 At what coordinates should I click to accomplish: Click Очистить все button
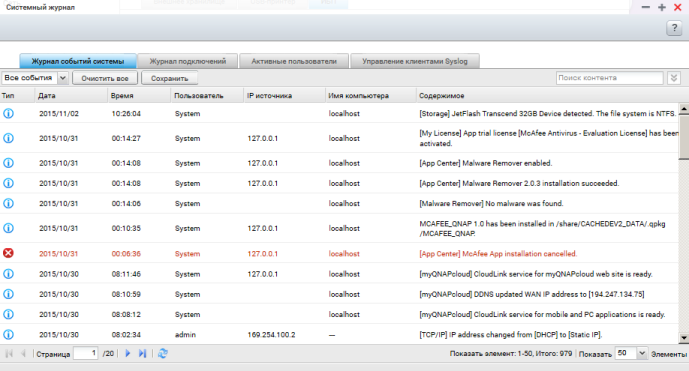pos(105,78)
